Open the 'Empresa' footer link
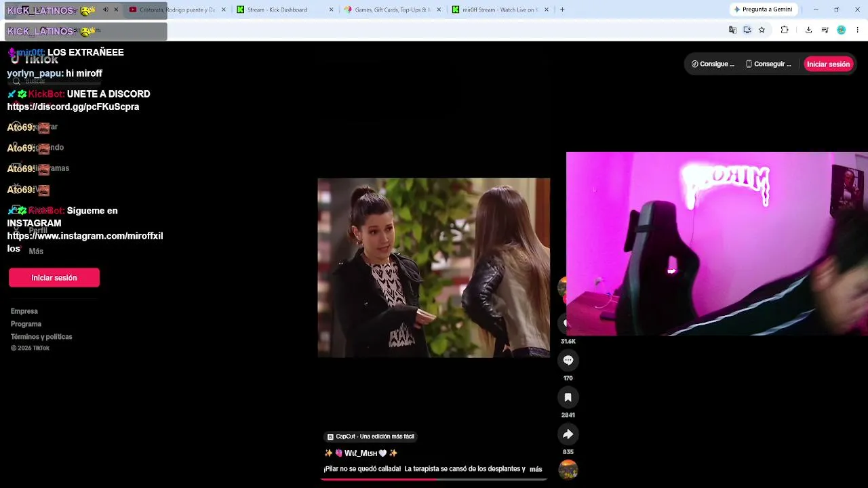Viewport: 868px width, 488px height. pyautogui.click(x=24, y=311)
